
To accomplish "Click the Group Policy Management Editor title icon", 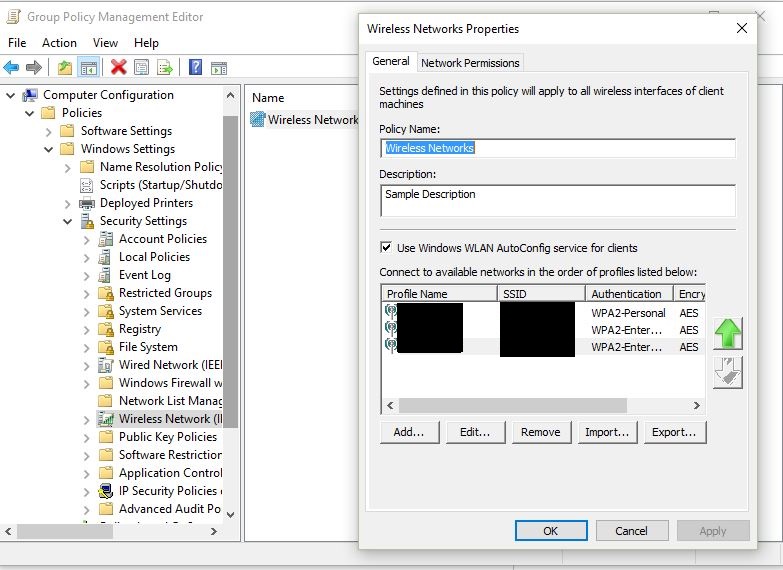I will point(13,16).
